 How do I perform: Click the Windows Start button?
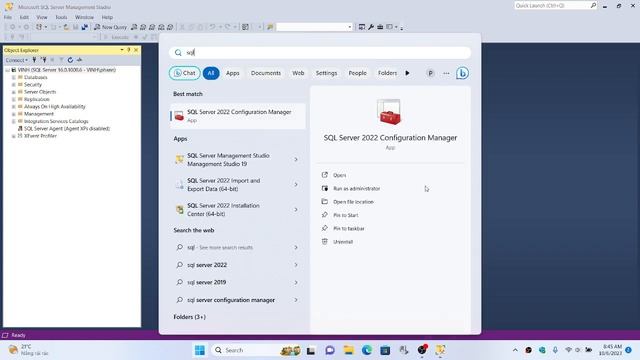[200, 350]
